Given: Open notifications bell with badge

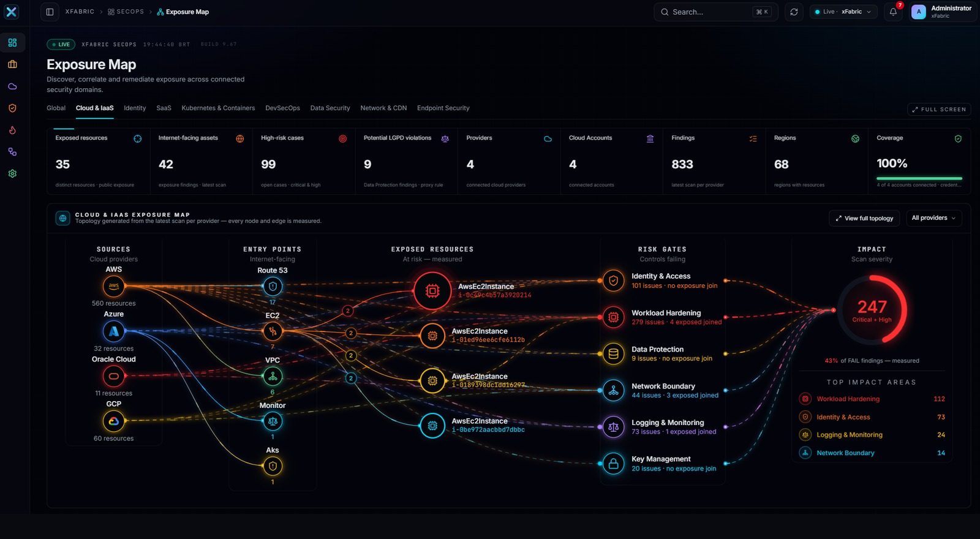Looking at the screenshot, I should [893, 12].
